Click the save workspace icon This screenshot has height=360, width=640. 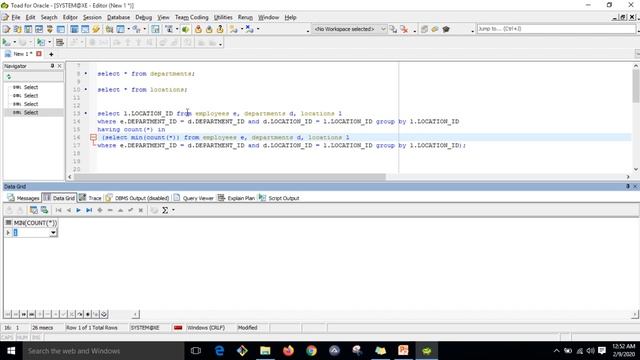[393, 29]
